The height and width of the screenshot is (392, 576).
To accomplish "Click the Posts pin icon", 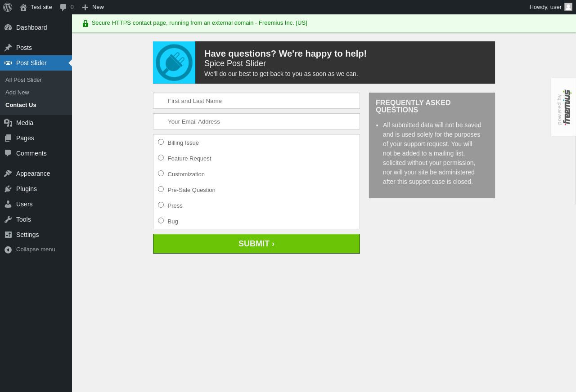I will [8, 48].
